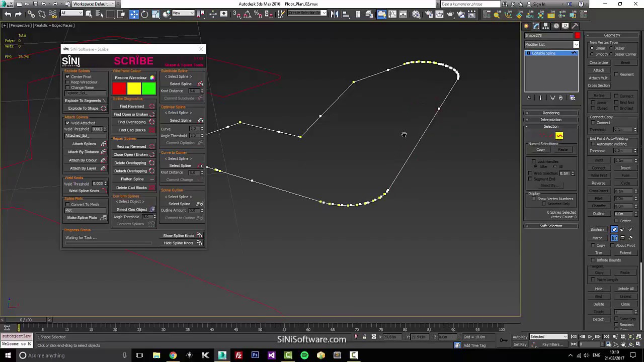
Task: Click Make Spline Plots icon
Action: click(x=103, y=218)
